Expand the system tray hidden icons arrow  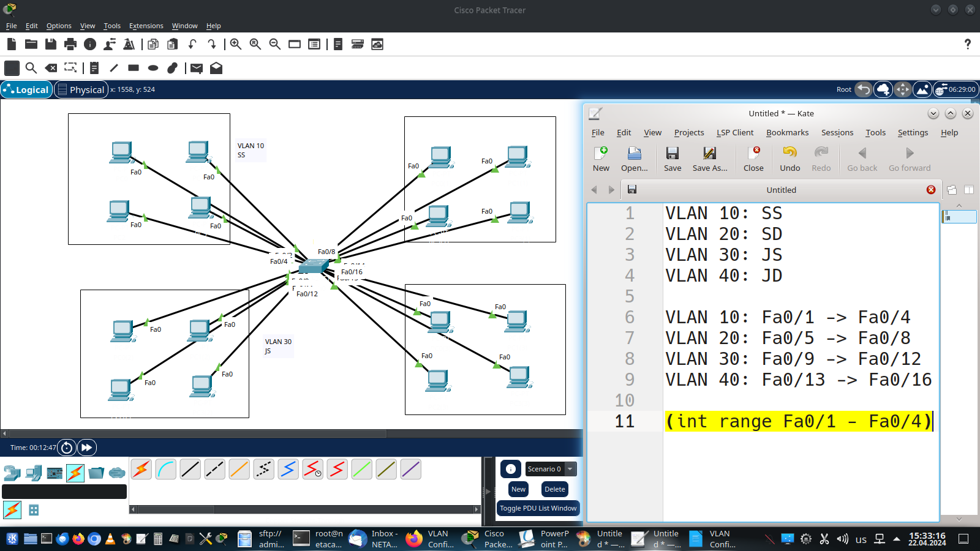coord(897,539)
